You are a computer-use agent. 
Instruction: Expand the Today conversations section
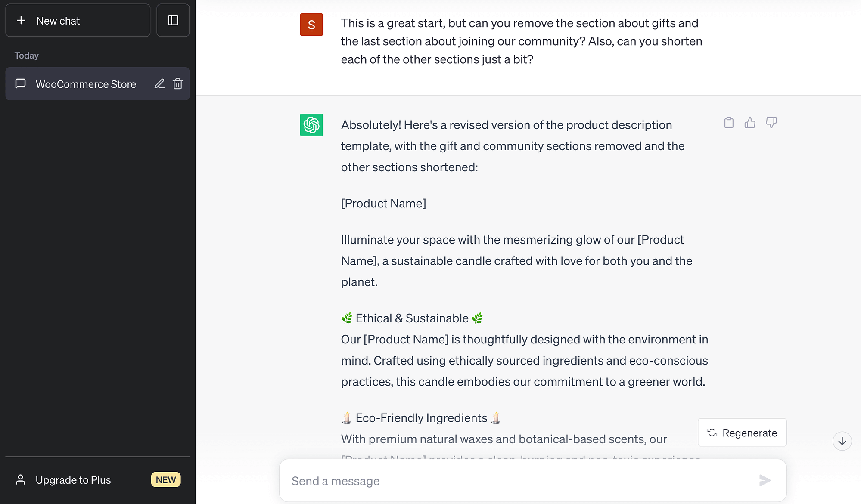coord(26,55)
